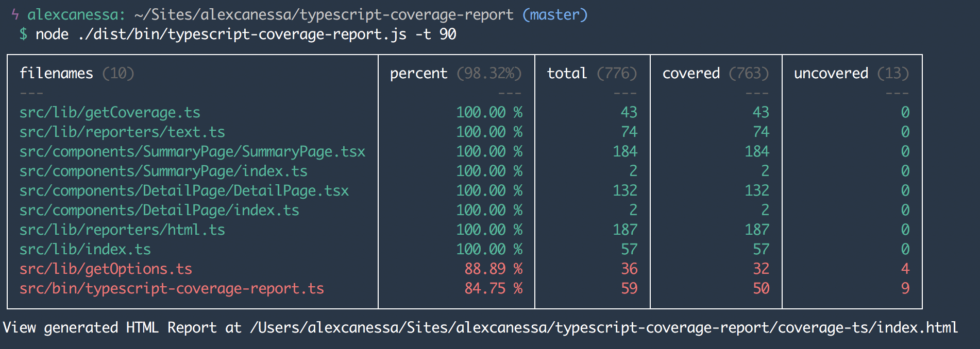Select the src/lib/reporters/text.ts filename
Viewport: 980px width, 349px height.
click(x=122, y=132)
